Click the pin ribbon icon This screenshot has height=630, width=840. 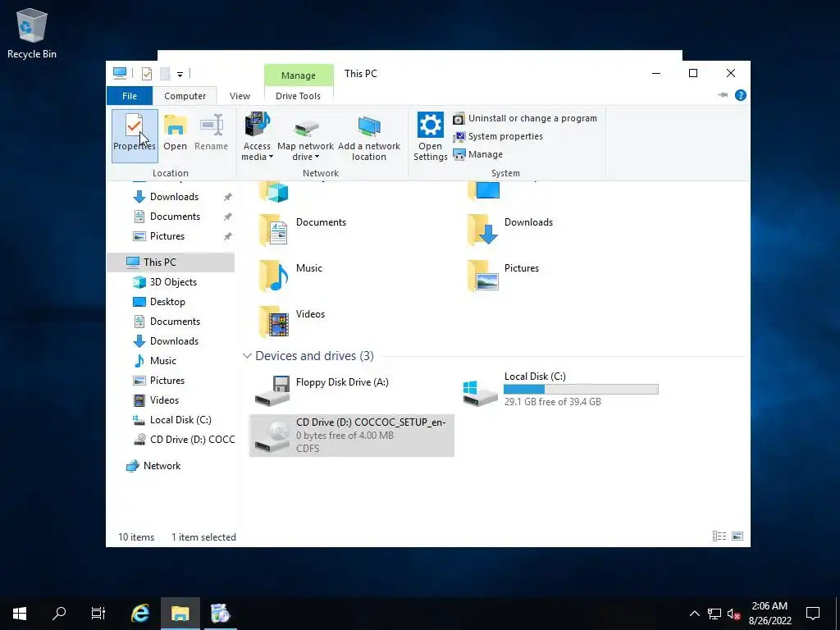tap(723, 95)
